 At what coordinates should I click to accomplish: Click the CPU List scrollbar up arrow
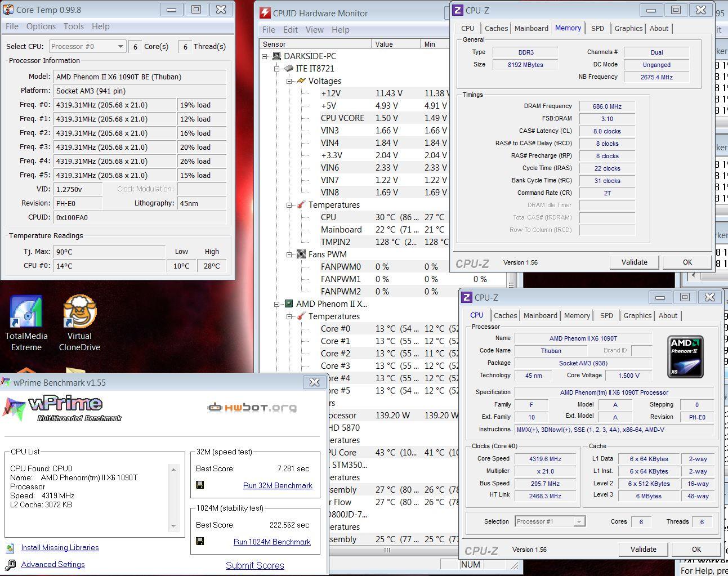173,469
